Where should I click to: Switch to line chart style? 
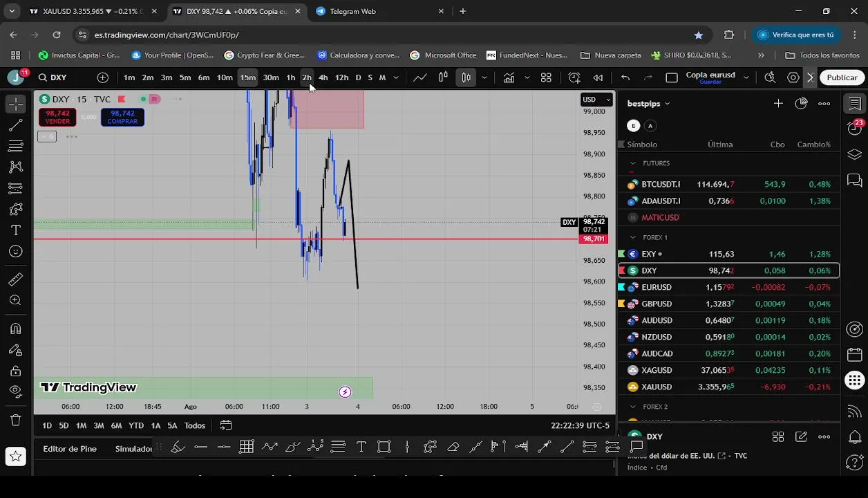[x=420, y=77]
